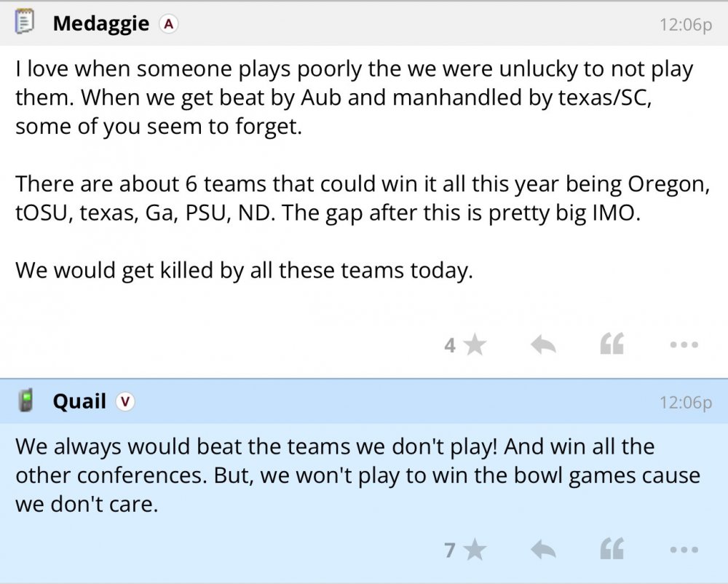Open the 12:06p timestamp on Quail's post
This screenshot has height=584, width=728.
pyautogui.click(x=685, y=403)
